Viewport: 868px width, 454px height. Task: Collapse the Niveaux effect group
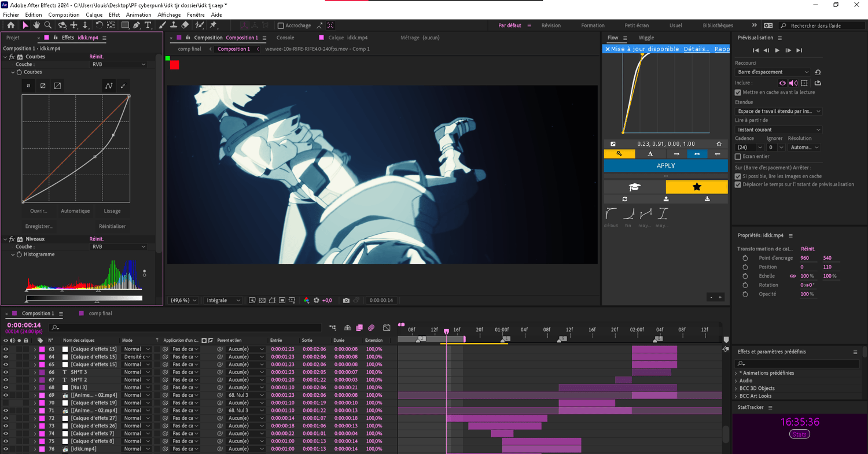(x=6, y=239)
